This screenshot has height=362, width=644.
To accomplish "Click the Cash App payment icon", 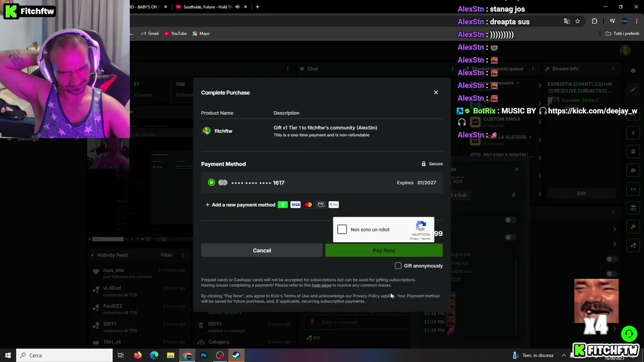I will pyautogui.click(x=283, y=205).
